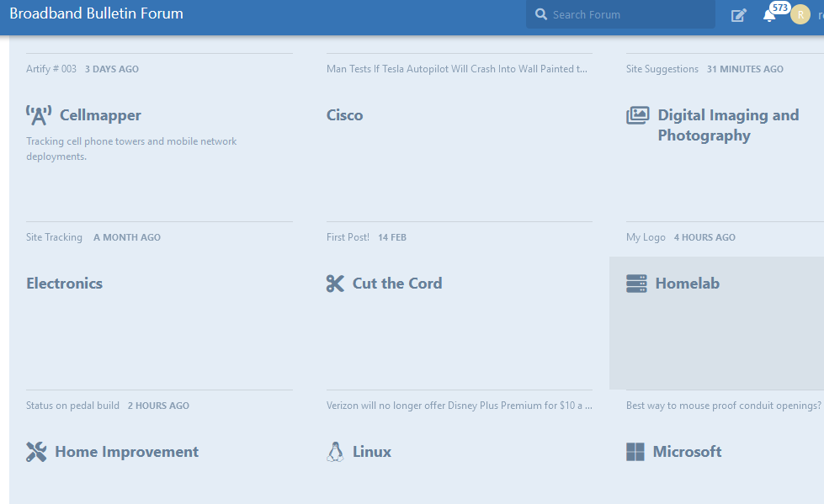Viewport: 824px width, 504px height.
Task: Open the Microsoft category
Action: tap(688, 452)
